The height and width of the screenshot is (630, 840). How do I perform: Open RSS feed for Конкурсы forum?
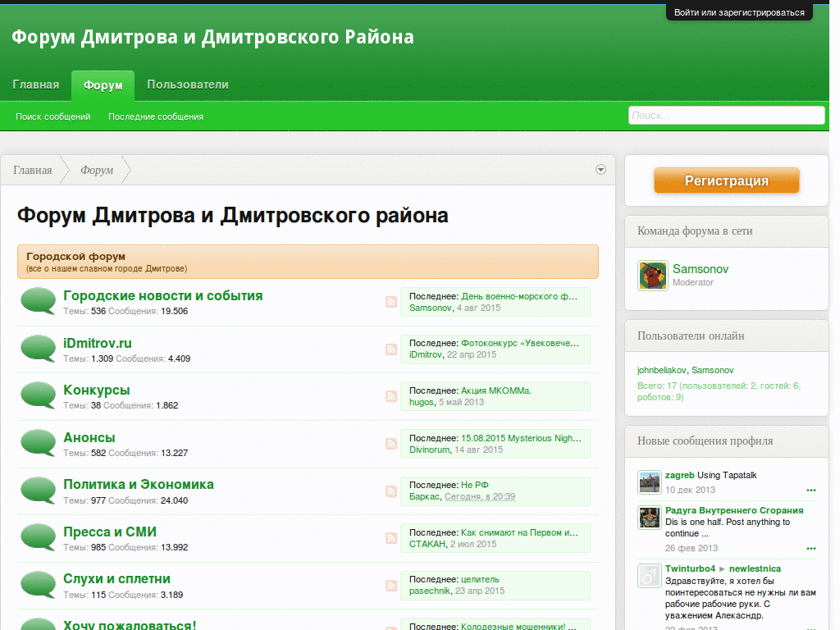pyautogui.click(x=391, y=396)
